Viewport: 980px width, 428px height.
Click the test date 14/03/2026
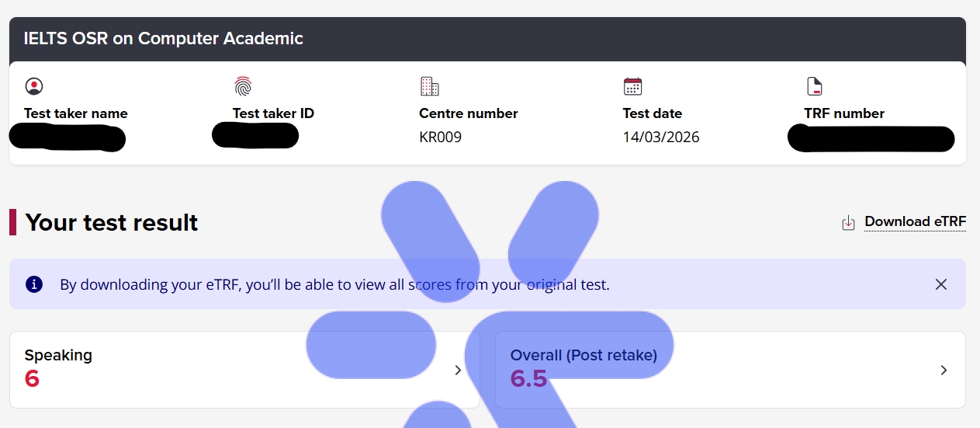point(660,137)
